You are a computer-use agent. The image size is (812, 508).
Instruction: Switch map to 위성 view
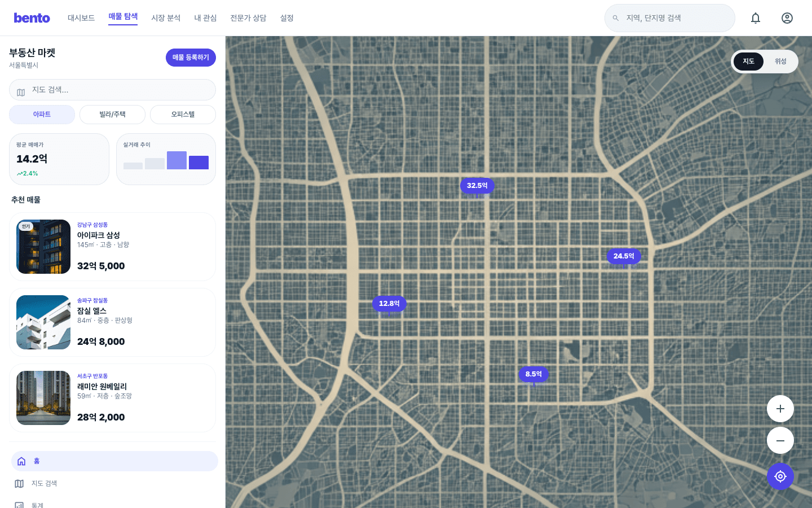pyautogui.click(x=780, y=62)
